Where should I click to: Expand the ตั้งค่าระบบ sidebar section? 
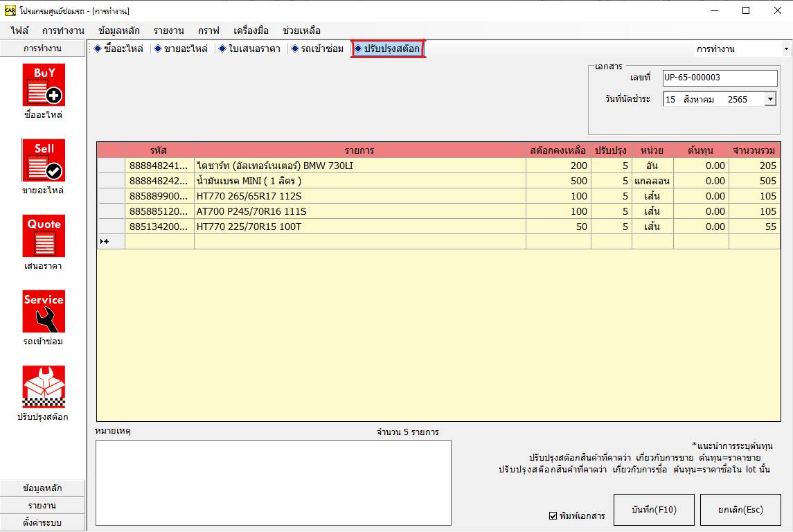[42, 522]
